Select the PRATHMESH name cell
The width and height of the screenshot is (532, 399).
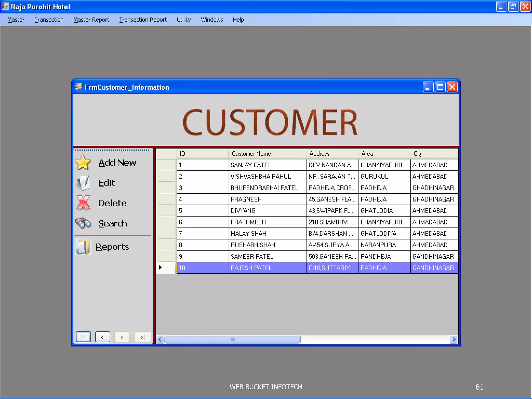pos(268,222)
